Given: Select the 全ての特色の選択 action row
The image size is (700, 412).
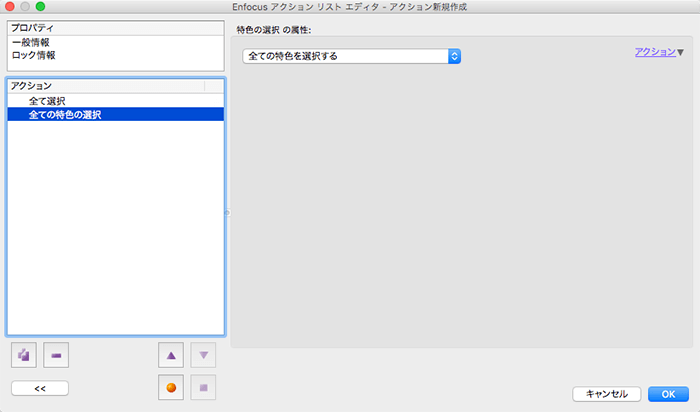Looking at the screenshot, I should (x=116, y=114).
